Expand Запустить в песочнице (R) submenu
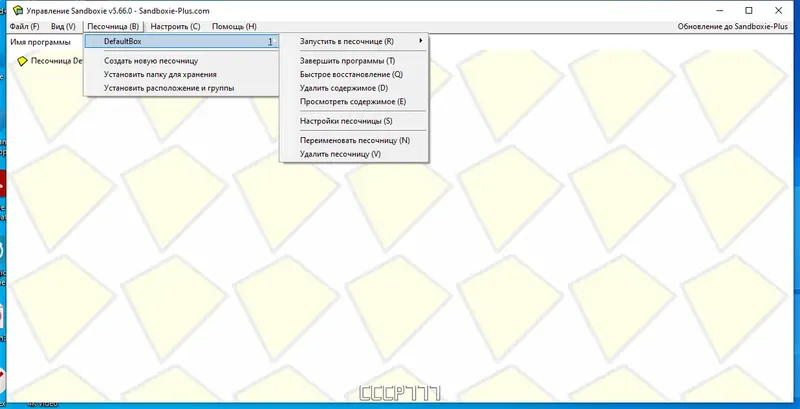This screenshot has height=409, width=800. coord(354,41)
